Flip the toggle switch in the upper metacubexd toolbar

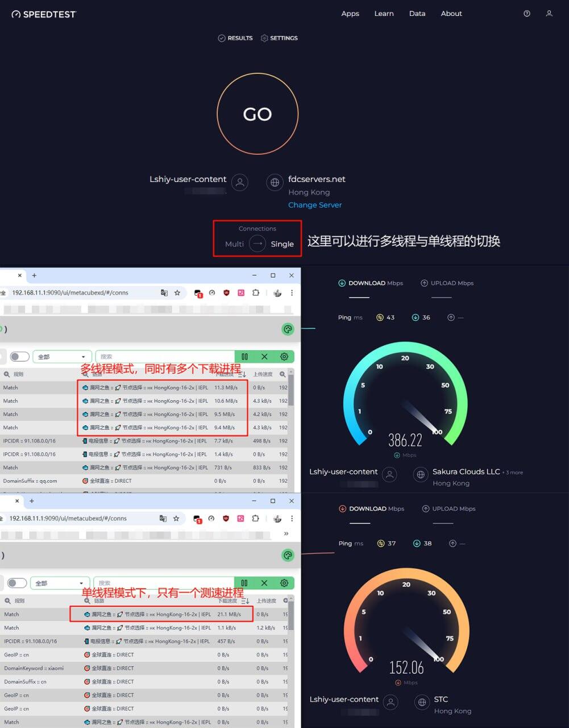point(19,357)
